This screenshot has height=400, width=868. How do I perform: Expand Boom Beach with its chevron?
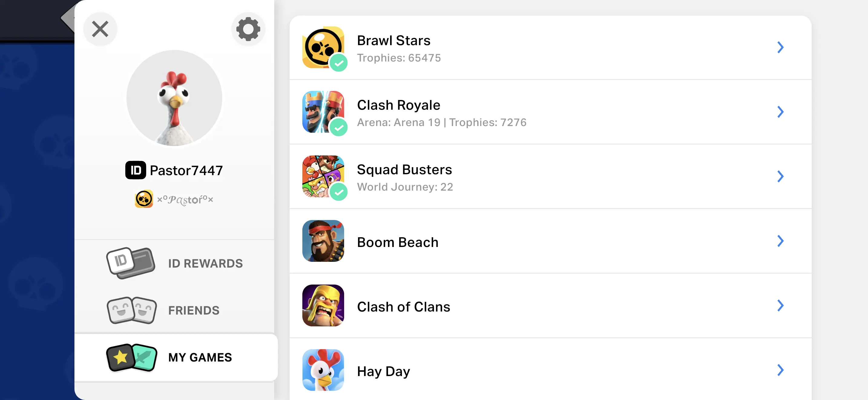pyautogui.click(x=780, y=241)
